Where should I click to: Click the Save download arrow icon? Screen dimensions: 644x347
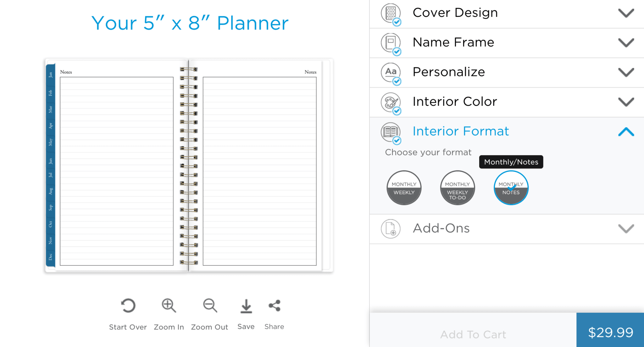tap(246, 306)
